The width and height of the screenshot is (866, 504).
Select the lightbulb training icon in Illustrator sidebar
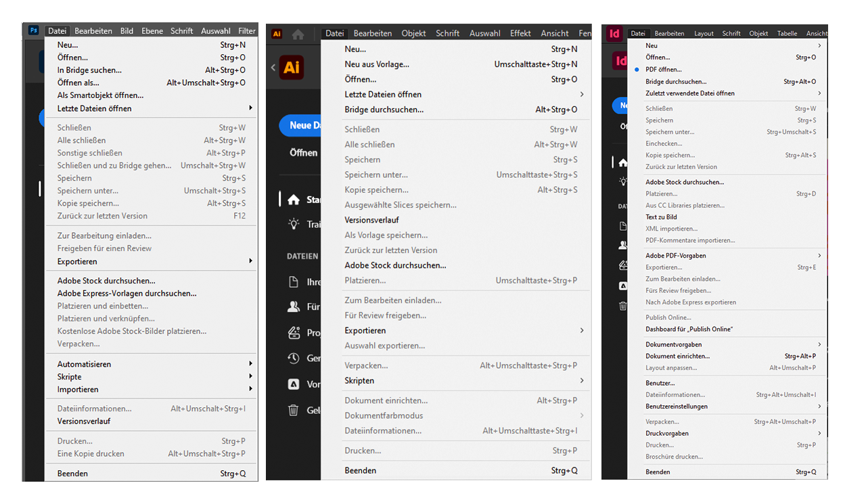point(294,223)
